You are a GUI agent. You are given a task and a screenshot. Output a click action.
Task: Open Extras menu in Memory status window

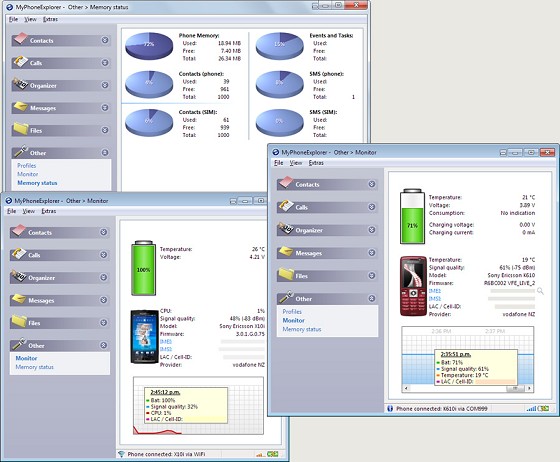(x=50, y=19)
